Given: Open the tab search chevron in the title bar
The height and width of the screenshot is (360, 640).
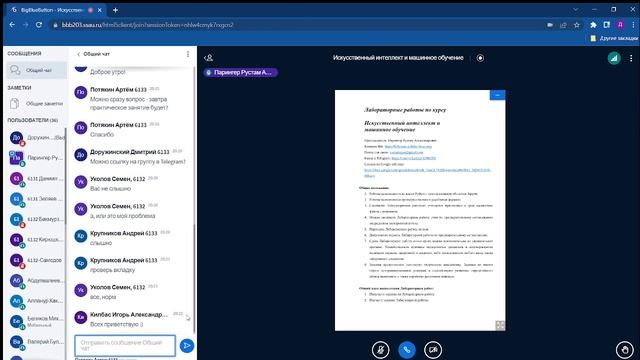Looking at the screenshot, I should [x=575, y=9].
